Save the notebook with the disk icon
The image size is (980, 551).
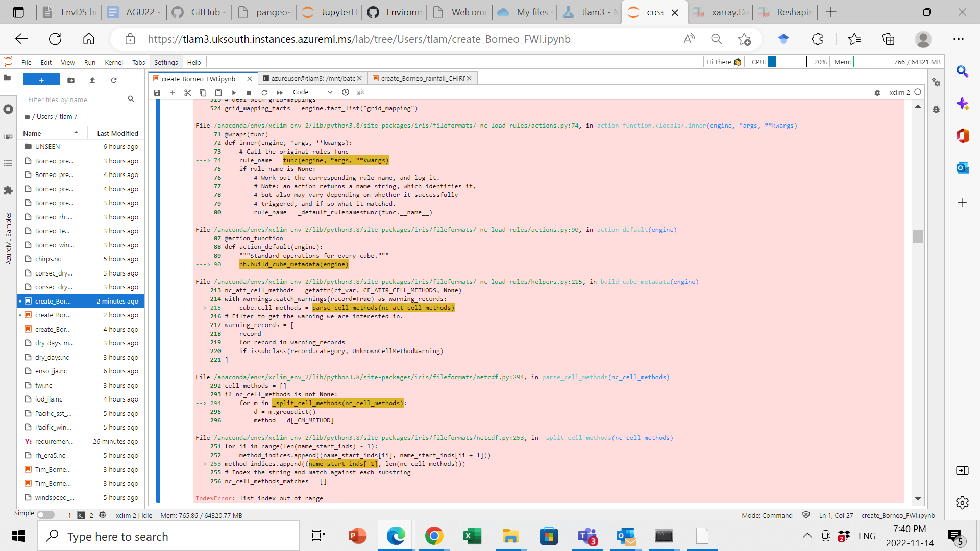pyautogui.click(x=157, y=92)
